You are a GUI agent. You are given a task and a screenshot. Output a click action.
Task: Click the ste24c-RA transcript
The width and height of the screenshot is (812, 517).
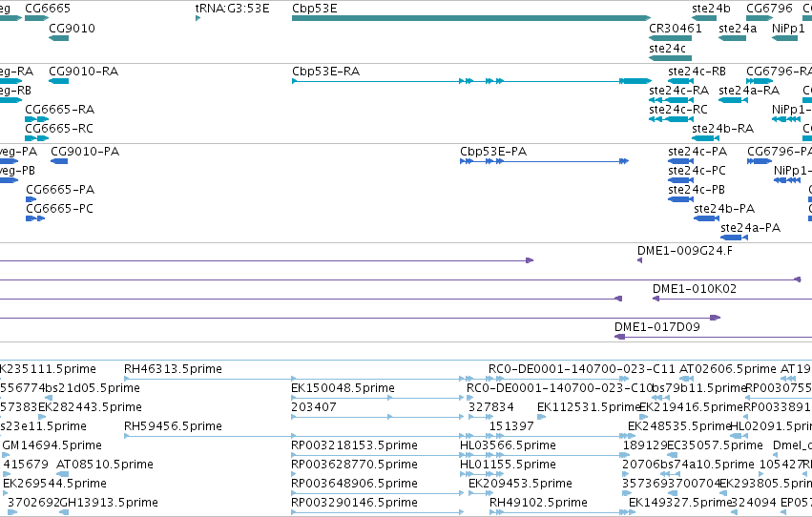click(x=671, y=100)
